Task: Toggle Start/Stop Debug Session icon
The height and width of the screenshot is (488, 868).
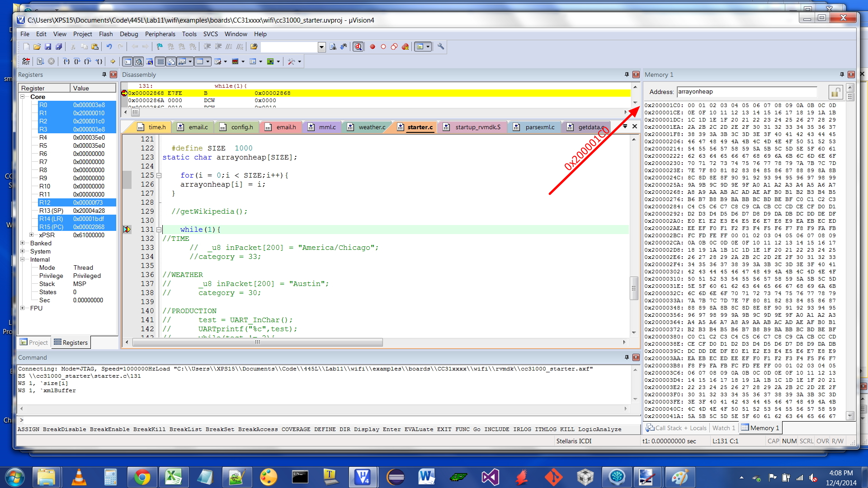Action: click(x=358, y=47)
